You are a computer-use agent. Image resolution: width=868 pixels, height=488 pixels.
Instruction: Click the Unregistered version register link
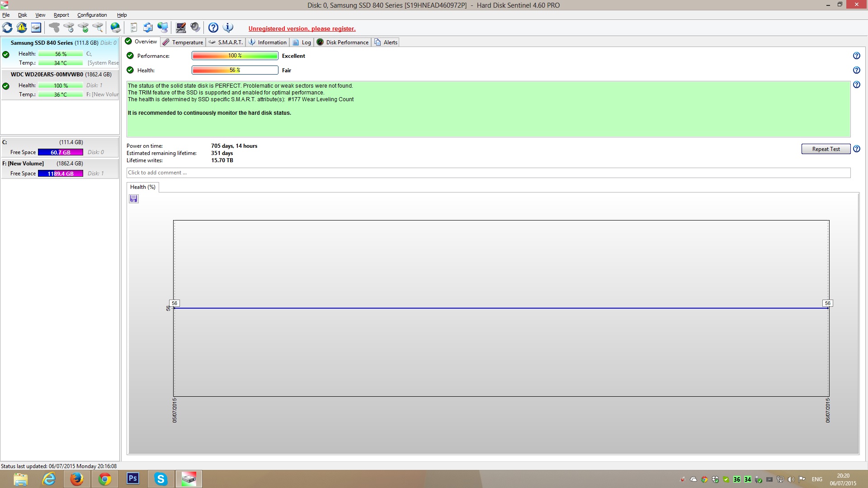(x=302, y=28)
